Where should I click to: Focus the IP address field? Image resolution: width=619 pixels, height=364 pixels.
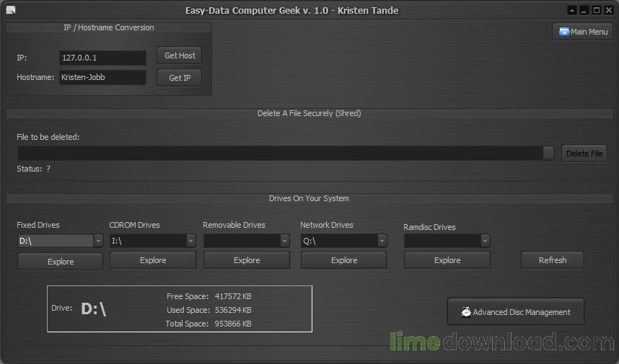[102, 58]
